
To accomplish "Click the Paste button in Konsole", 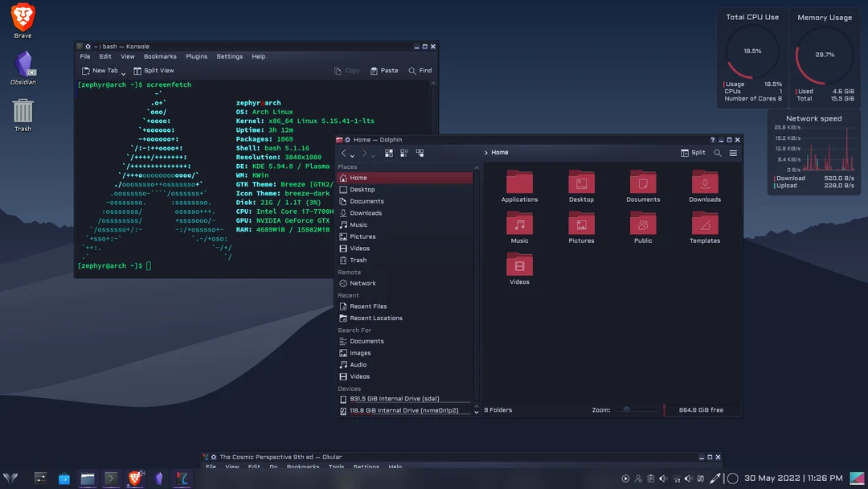I will click(384, 71).
